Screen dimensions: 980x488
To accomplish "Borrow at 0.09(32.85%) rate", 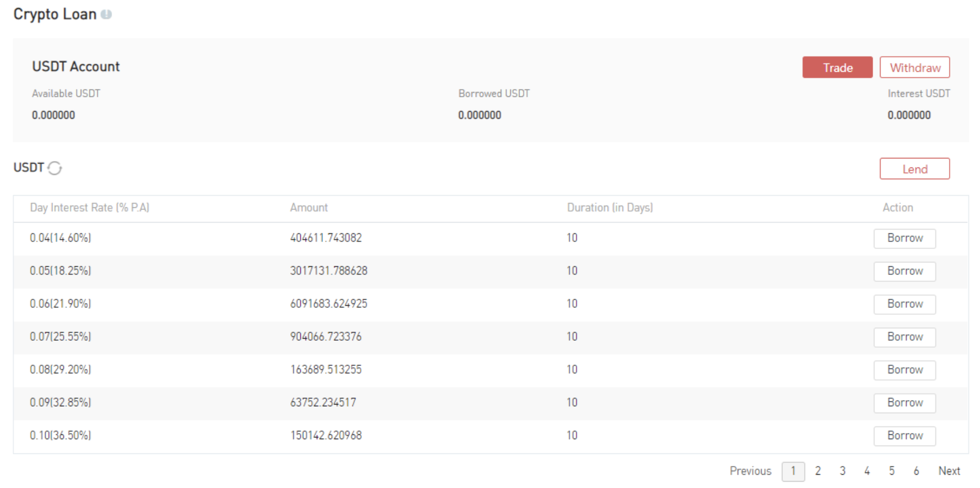I will [x=905, y=403].
